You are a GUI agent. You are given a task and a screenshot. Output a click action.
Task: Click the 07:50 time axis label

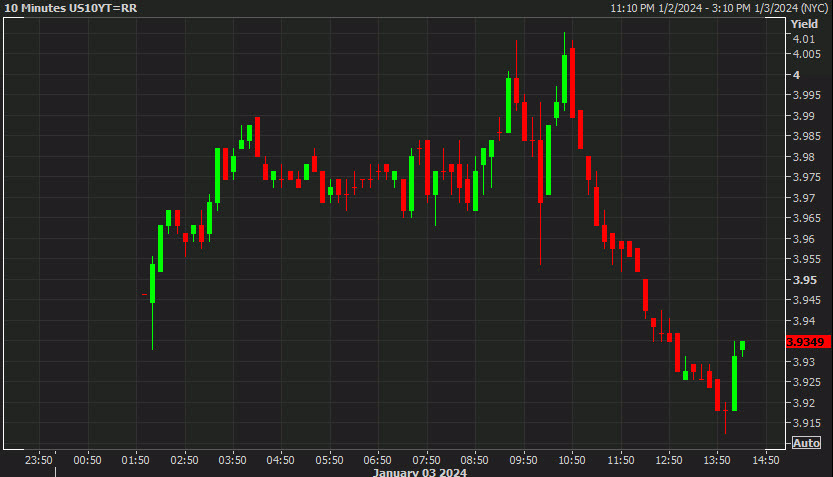426,460
